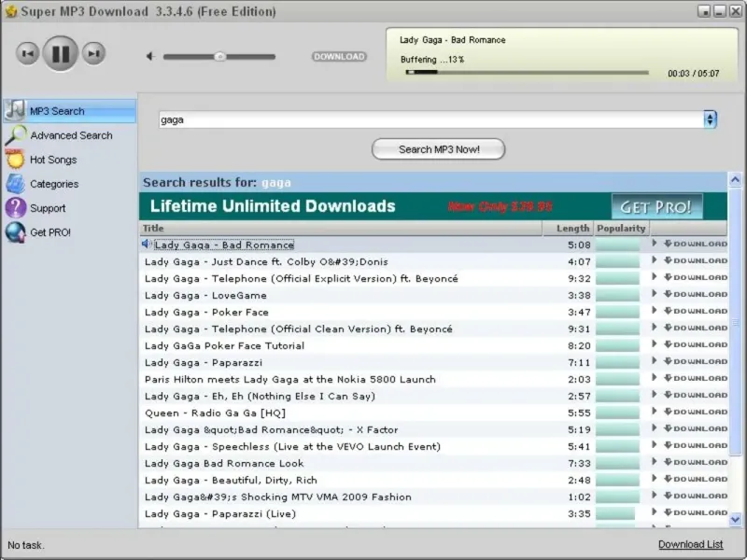The width and height of the screenshot is (747, 560).
Task: Download Paris Hilton meets Lady Gaga track
Action: pos(696,378)
